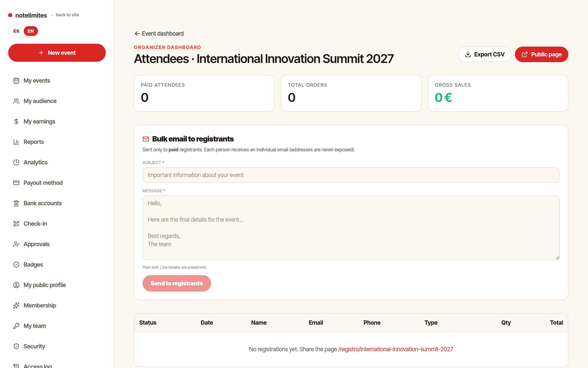Focus the Subject input field
The height and width of the screenshot is (368, 588).
[351, 175]
